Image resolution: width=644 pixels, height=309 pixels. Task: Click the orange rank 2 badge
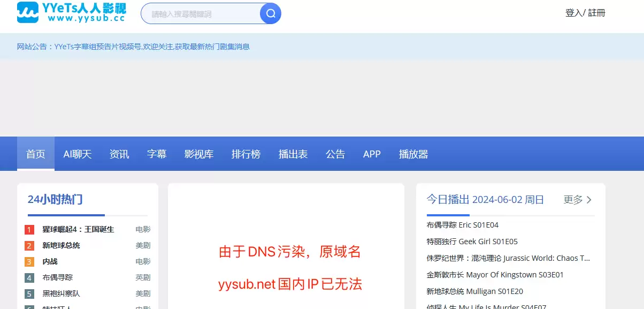pos(29,246)
